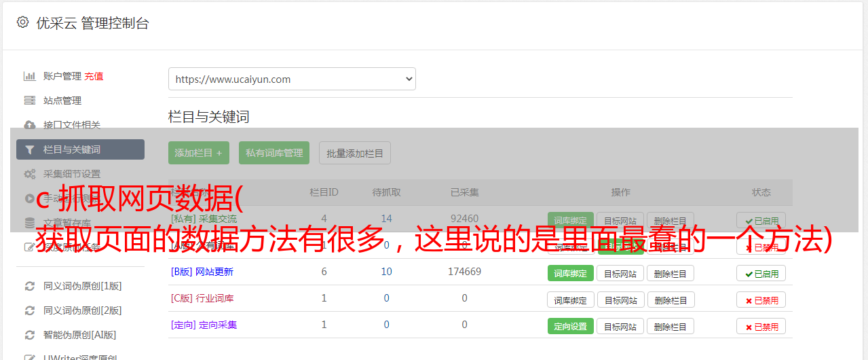Click the 待抓取 value 14 in 采集交流 row

click(387, 219)
